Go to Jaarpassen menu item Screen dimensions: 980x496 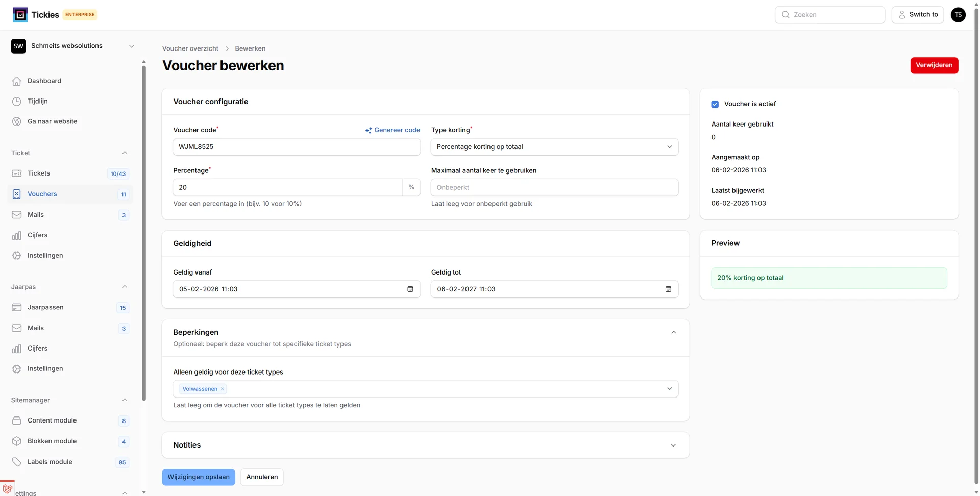pyautogui.click(x=45, y=308)
